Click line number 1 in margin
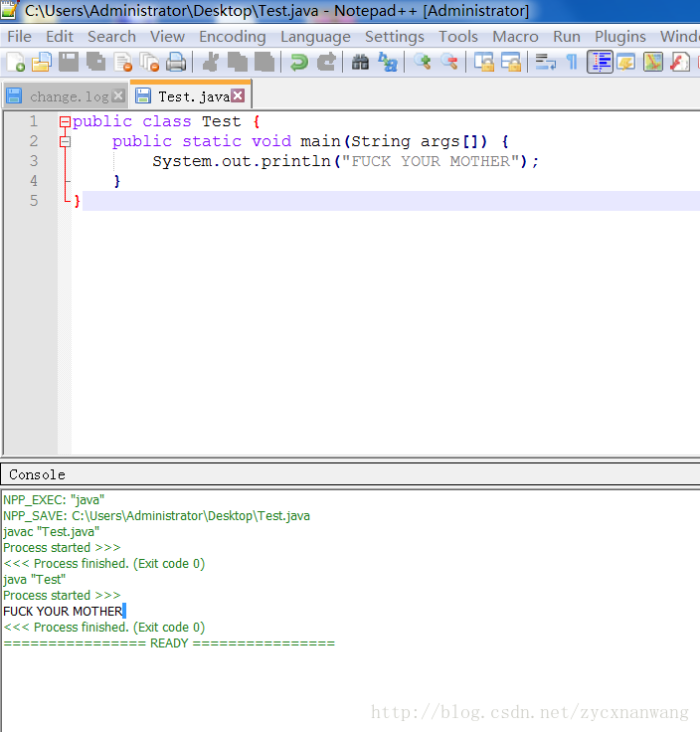This screenshot has height=732, width=700. point(34,122)
